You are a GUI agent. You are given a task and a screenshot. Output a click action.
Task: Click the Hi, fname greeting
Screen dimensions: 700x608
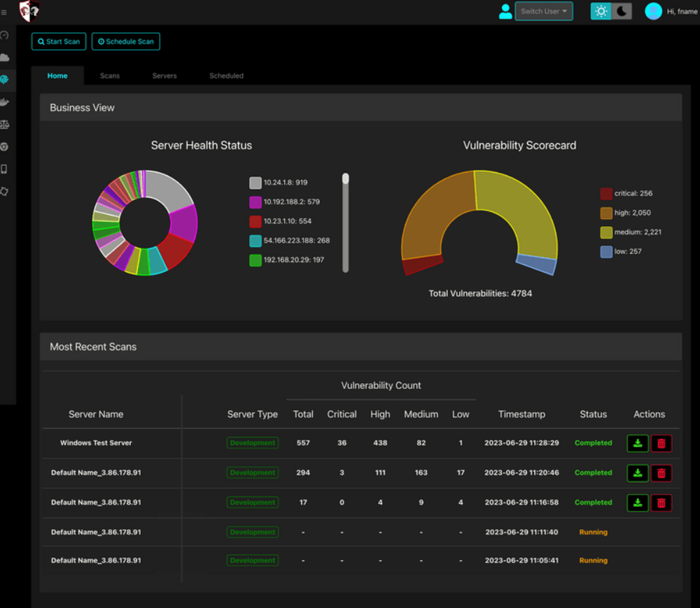pos(682,12)
